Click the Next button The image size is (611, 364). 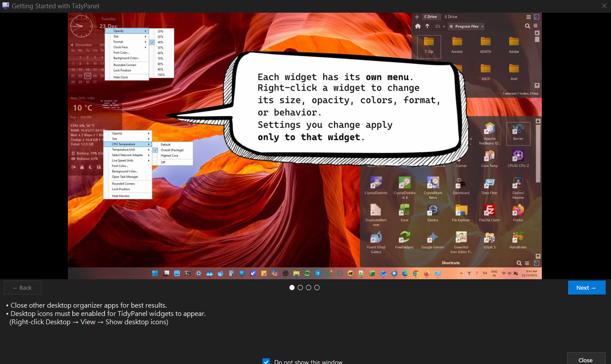(587, 288)
